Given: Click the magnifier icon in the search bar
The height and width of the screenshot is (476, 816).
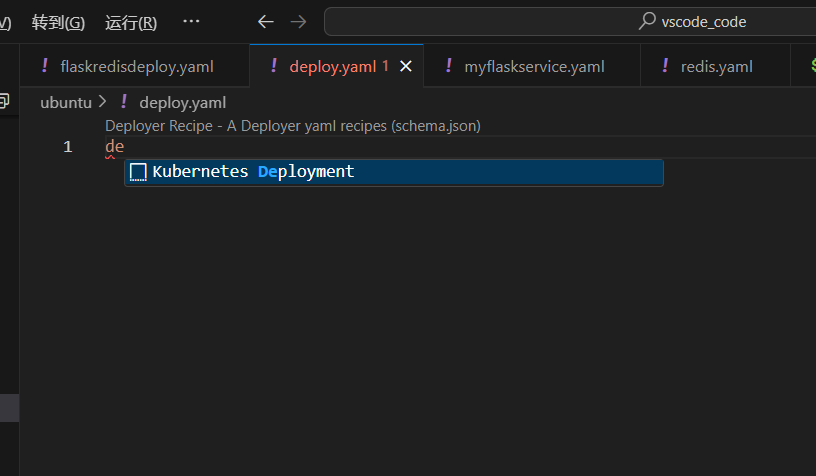Looking at the screenshot, I should tap(648, 22).
